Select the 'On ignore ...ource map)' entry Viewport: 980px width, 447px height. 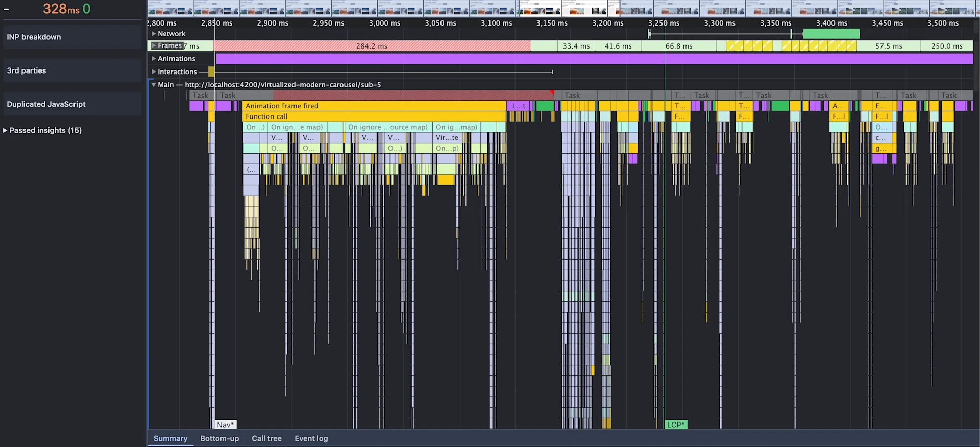coord(388,127)
